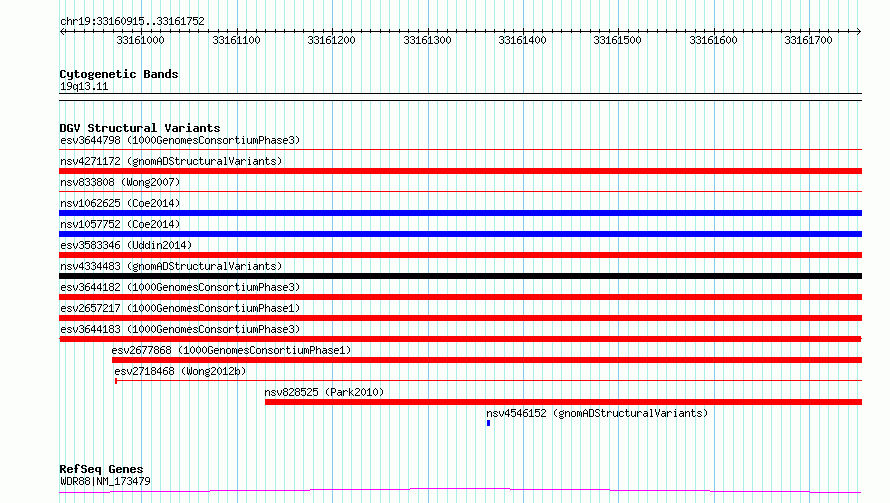Open gene WDR88|NM_173479 label

105,481
